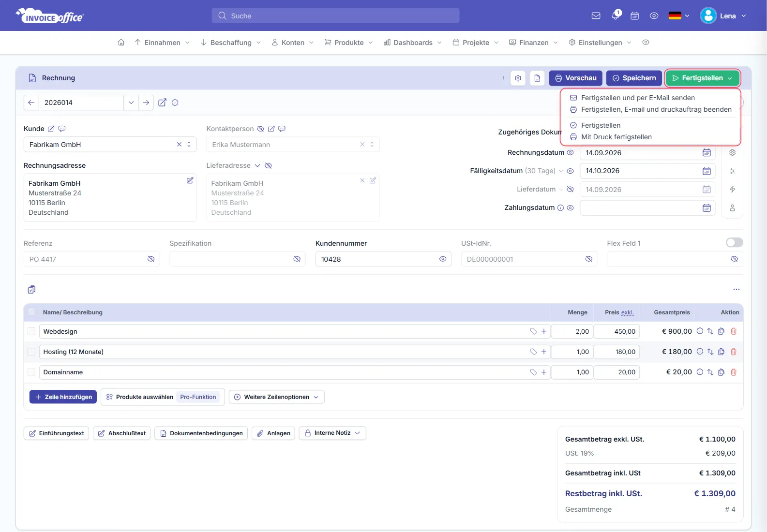Viewport: 767px width, 532px height.
Task: Click the Speichern button
Action: (634, 78)
